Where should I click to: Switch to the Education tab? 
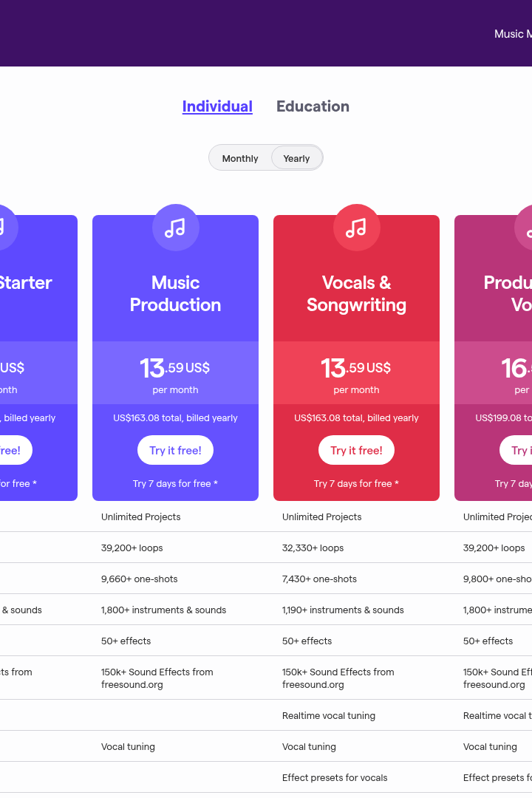[x=313, y=106]
